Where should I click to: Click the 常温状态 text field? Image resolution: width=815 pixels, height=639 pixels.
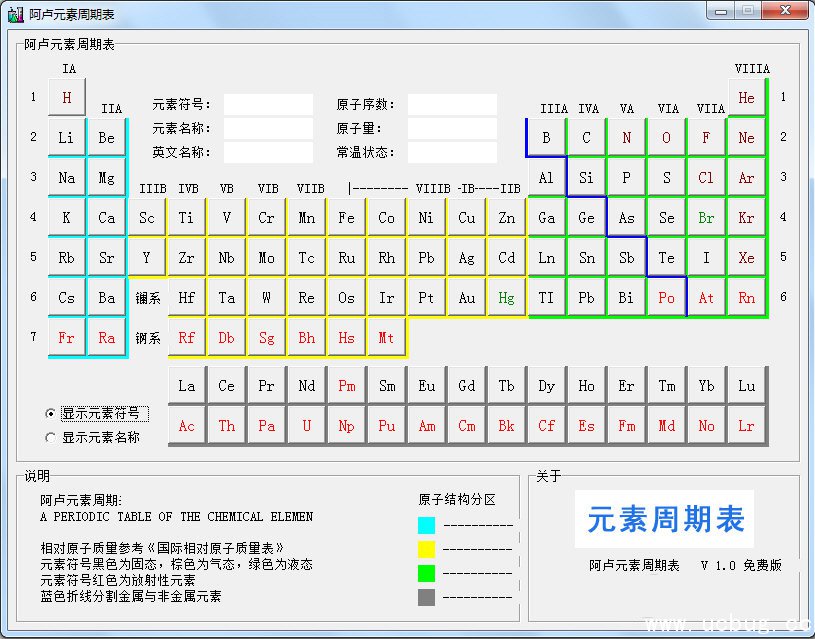(x=452, y=153)
